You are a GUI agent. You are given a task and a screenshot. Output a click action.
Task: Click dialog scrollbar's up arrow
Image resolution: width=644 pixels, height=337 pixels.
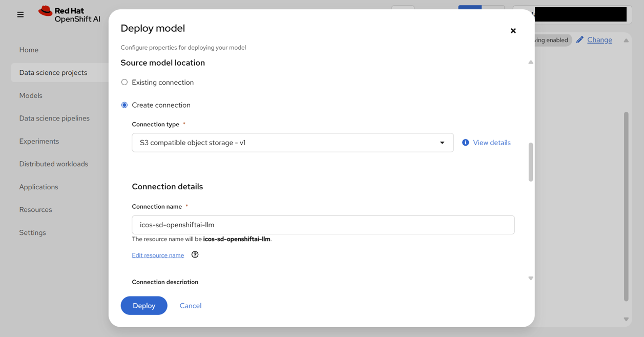[x=531, y=62]
